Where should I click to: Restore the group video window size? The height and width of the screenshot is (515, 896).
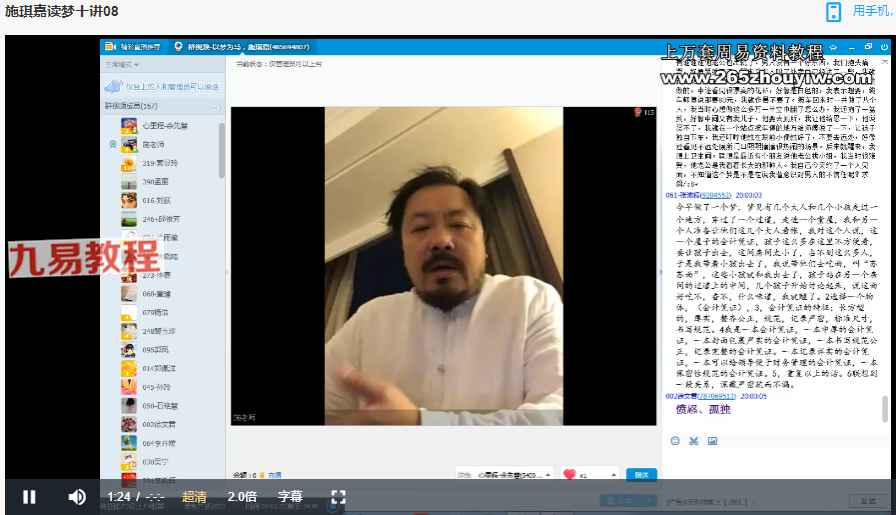(868, 46)
